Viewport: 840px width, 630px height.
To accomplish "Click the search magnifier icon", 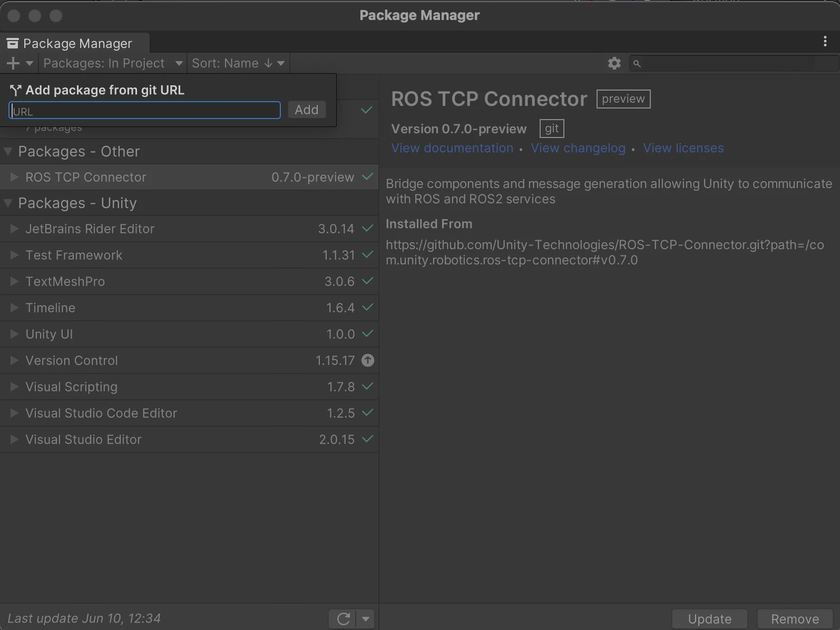I will pos(637,64).
